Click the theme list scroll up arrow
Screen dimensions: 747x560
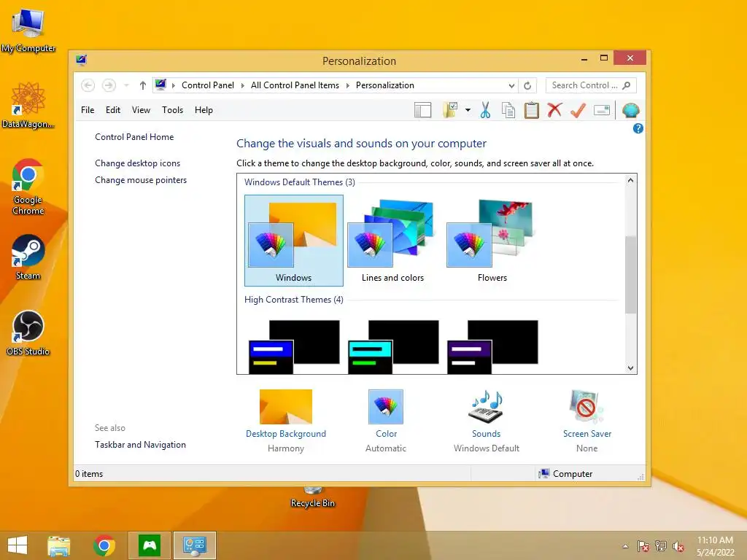tap(630, 181)
